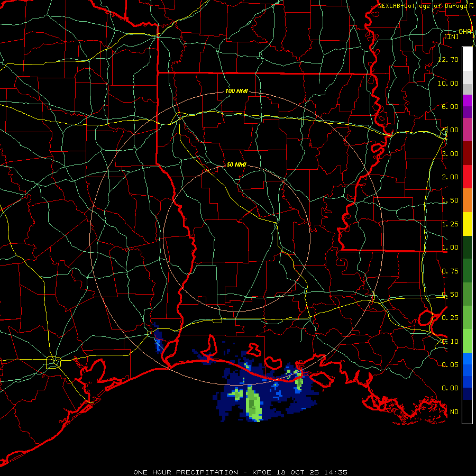Click the 2.00 legend value

(x=450, y=177)
